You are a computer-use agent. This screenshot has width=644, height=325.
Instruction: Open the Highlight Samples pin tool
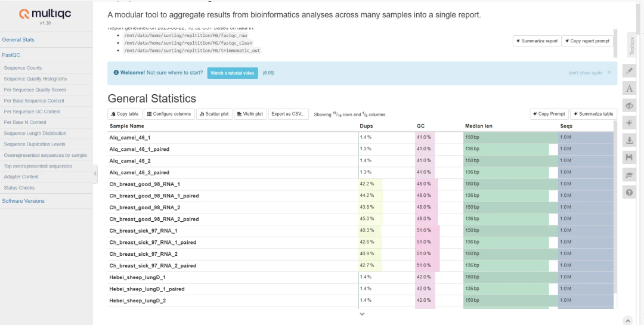point(628,71)
